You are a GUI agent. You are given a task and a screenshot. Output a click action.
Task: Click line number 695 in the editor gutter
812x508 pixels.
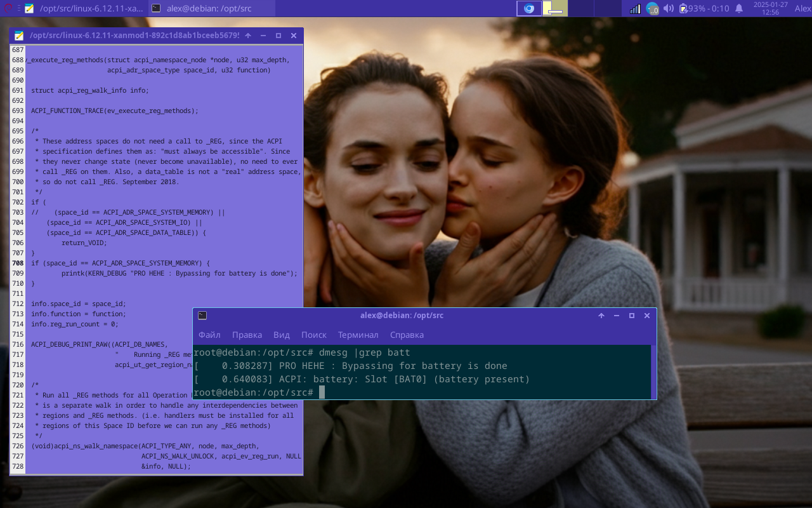(18, 131)
